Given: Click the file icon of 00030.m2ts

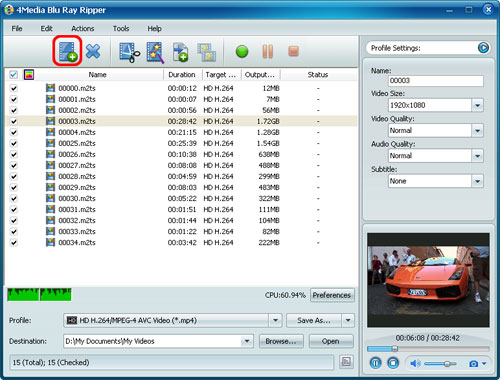Looking at the screenshot, I should pos(50,198).
